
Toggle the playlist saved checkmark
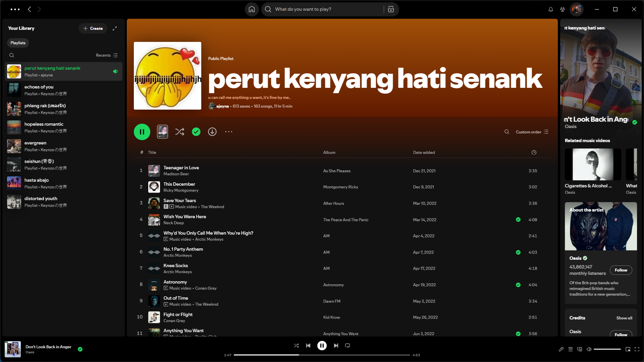pyautogui.click(x=196, y=132)
